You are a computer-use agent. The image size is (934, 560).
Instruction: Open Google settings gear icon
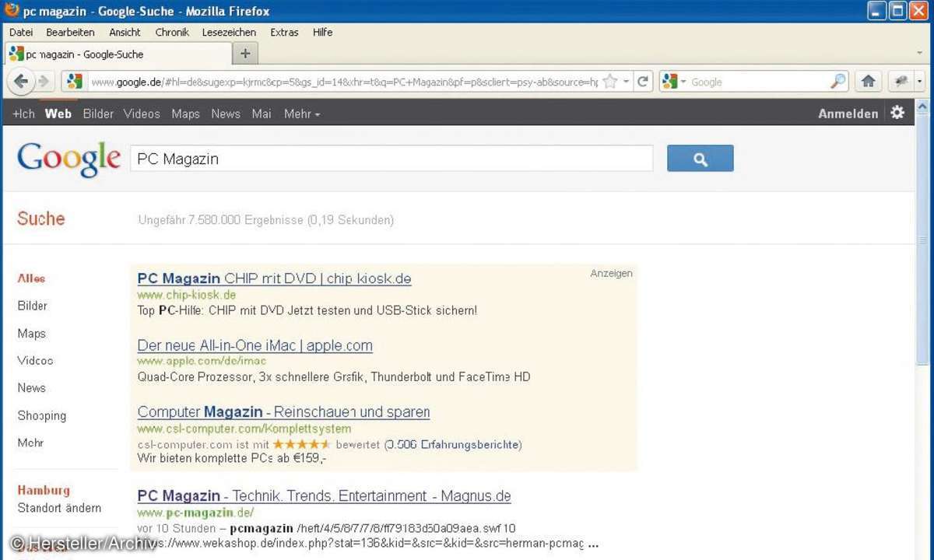click(x=897, y=113)
